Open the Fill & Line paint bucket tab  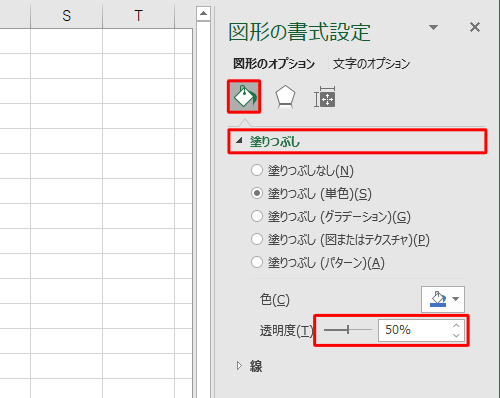point(244,97)
